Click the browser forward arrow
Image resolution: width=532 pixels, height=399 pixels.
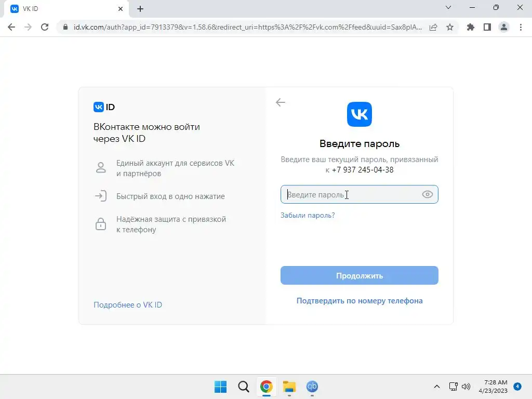[x=28, y=27]
